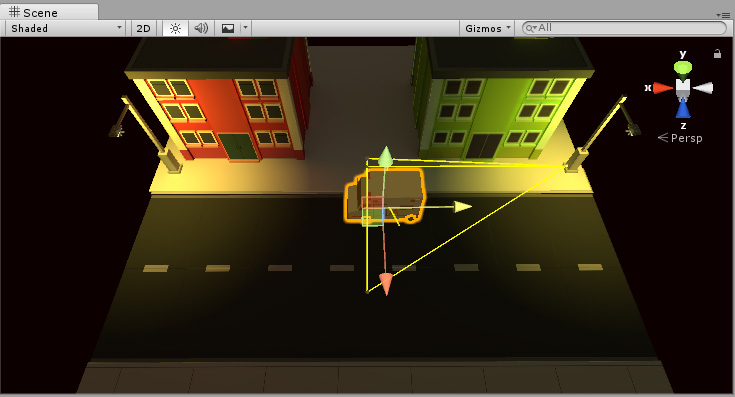Image resolution: width=735 pixels, height=397 pixels.
Task: Grab the green up move-handle arrow
Action: 385,156
